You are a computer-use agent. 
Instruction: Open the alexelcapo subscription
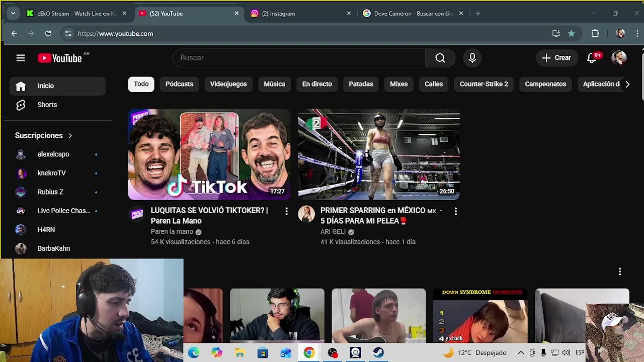coord(57,154)
